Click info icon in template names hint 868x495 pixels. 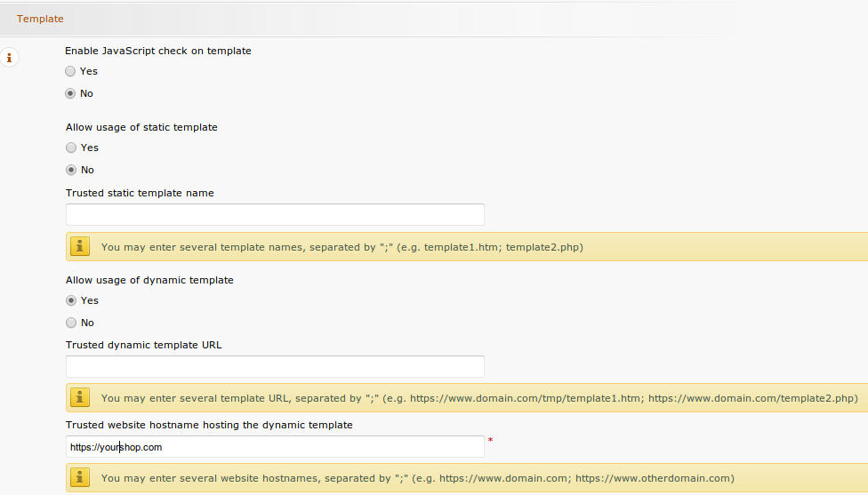point(81,247)
